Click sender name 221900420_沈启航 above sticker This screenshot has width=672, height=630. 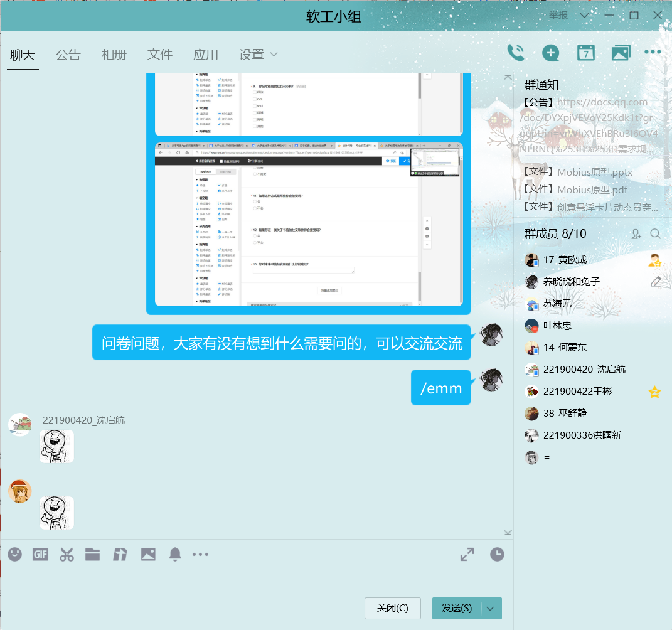click(83, 420)
